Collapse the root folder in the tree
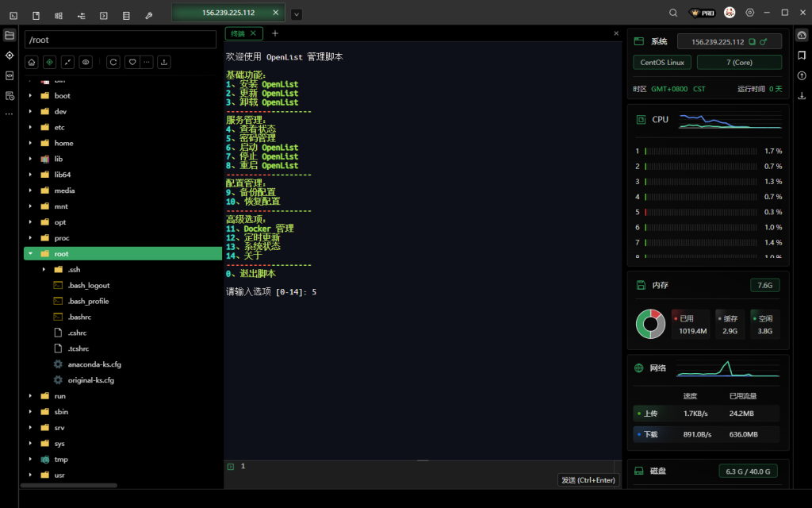812x508 pixels. [x=30, y=254]
